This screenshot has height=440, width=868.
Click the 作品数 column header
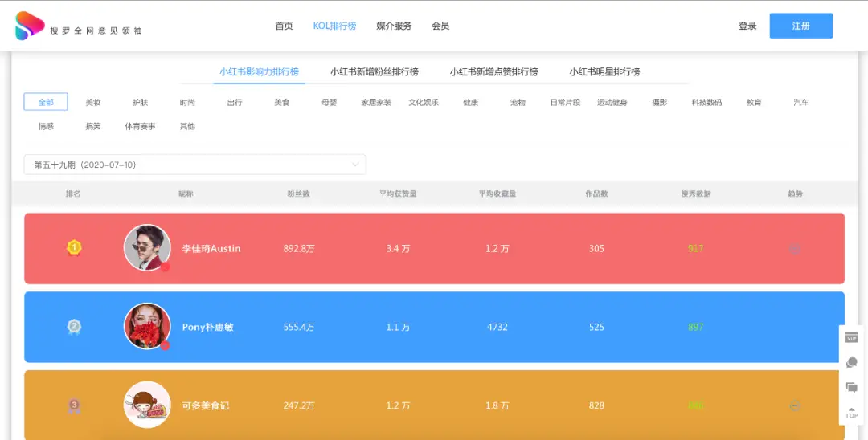coord(596,194)
